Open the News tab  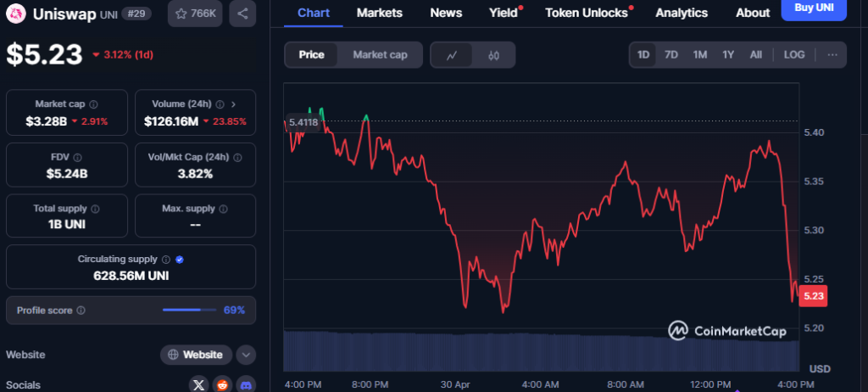(x=446, y=13)
